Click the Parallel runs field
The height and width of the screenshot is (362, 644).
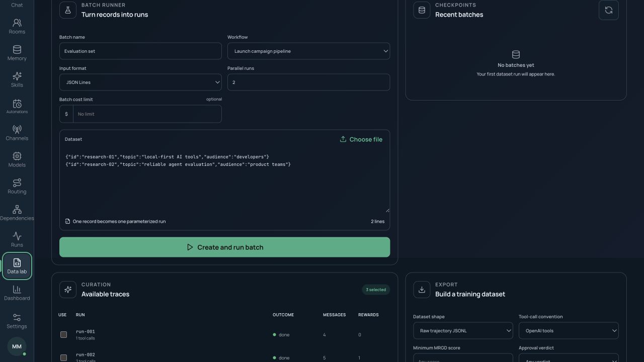click(x=308, y=82)
